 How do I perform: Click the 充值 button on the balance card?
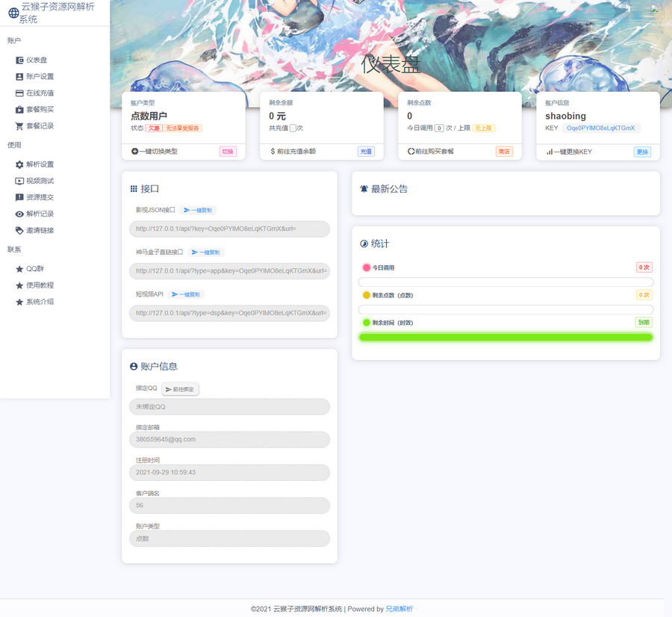point(366,150)
